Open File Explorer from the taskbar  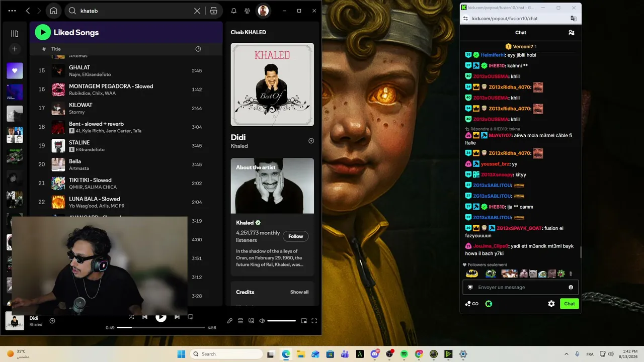pos(301,354)
